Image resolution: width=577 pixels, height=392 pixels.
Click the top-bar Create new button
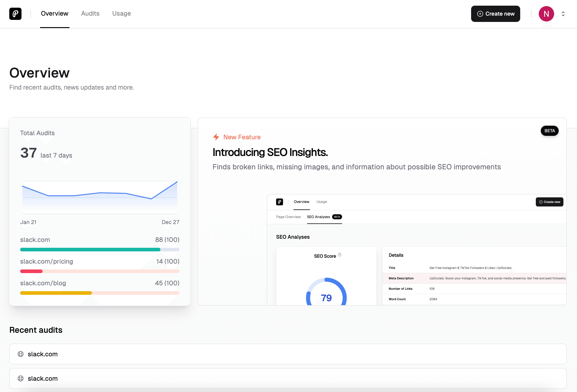495,14
